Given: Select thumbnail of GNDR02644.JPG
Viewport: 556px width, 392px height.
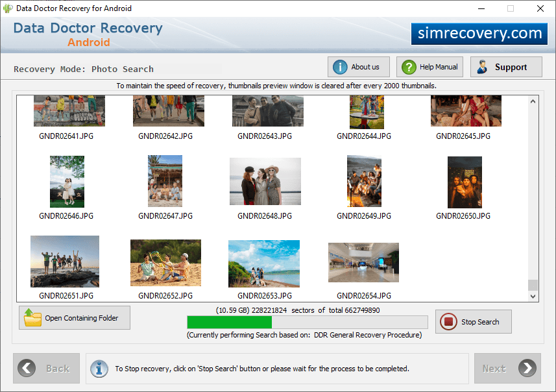Looking at the screenshot, I should click(x=367, y=112).
